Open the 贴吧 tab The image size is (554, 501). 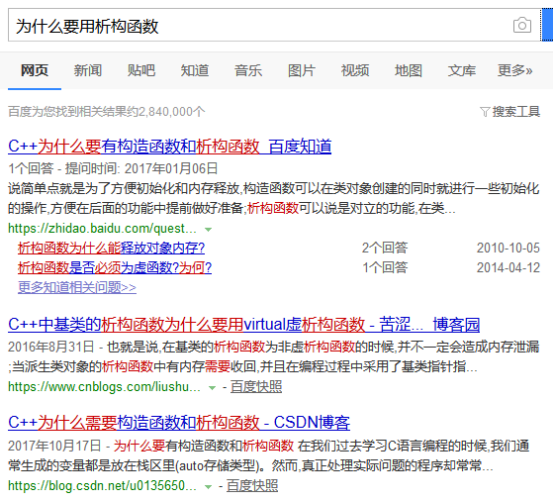[141, 70]
